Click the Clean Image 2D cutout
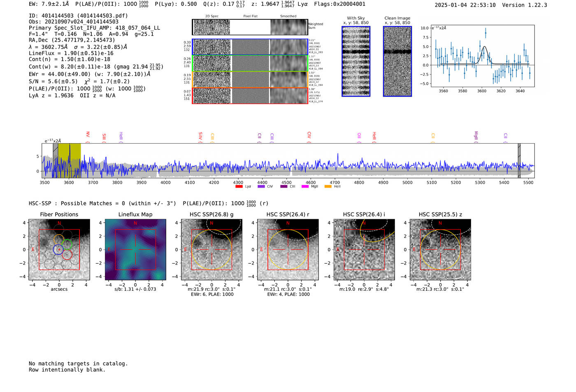Viewport: 576px width, 392px height. pyautogui.click(x=397, y=61)
